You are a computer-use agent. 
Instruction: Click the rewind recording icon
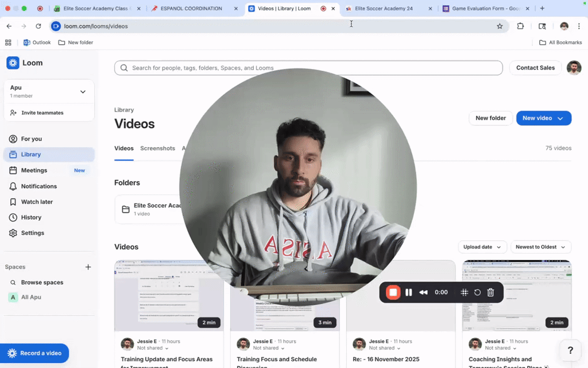pos(423,292)
